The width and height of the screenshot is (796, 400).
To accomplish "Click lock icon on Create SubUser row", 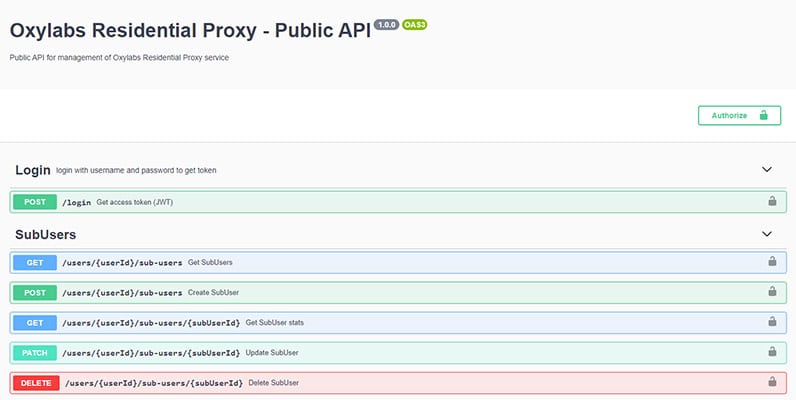I will (x=771, y=292).
